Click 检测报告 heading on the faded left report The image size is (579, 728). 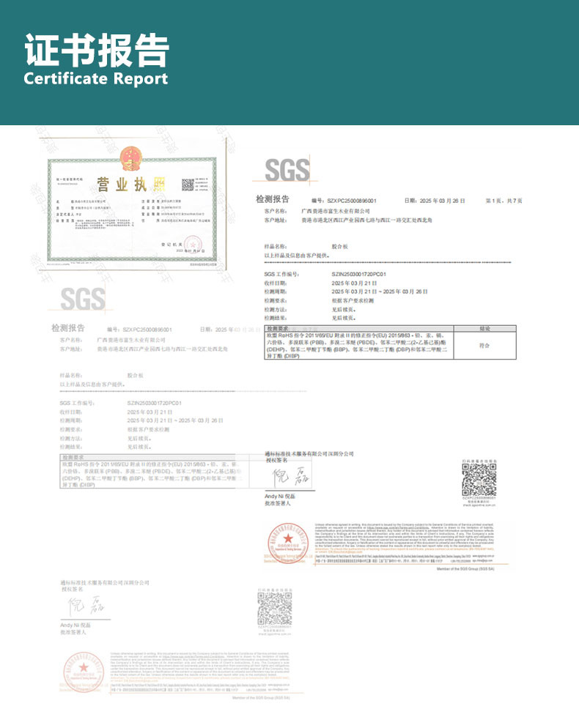tap(68, 328)
